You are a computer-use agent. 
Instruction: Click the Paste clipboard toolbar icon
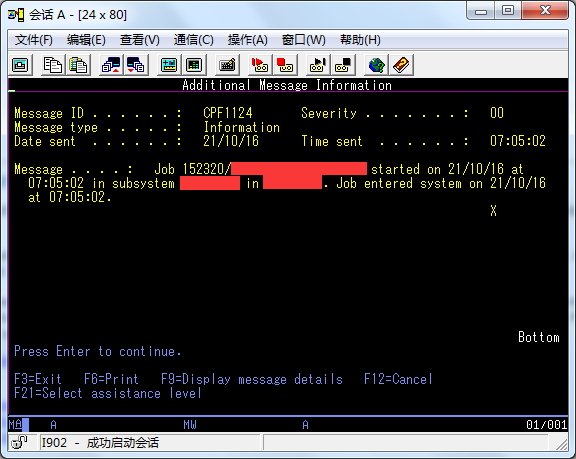tap(78, 65)
